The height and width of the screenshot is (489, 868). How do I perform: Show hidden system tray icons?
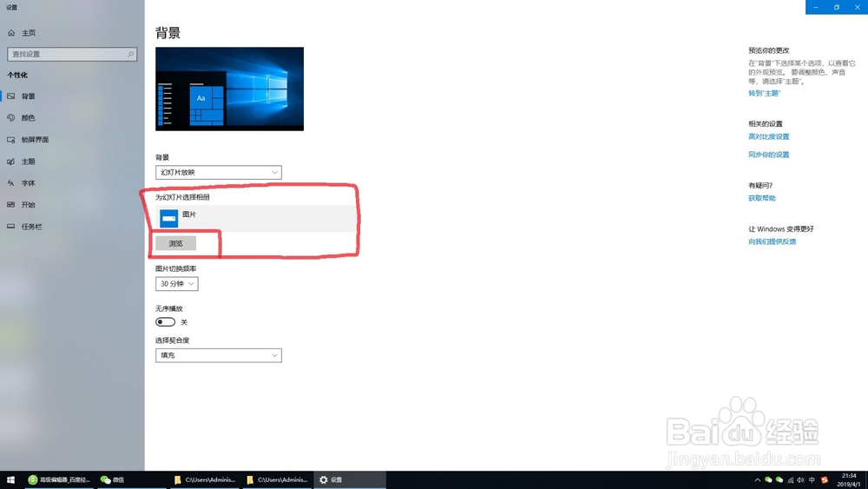[757, 480]
